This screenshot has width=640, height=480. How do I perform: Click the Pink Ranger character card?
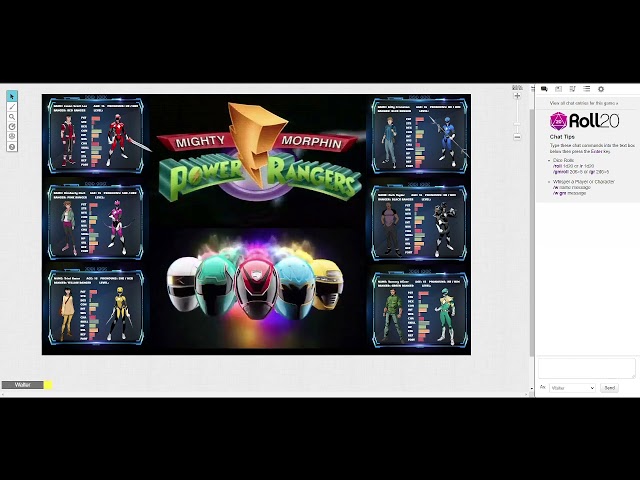click(96, 222)
